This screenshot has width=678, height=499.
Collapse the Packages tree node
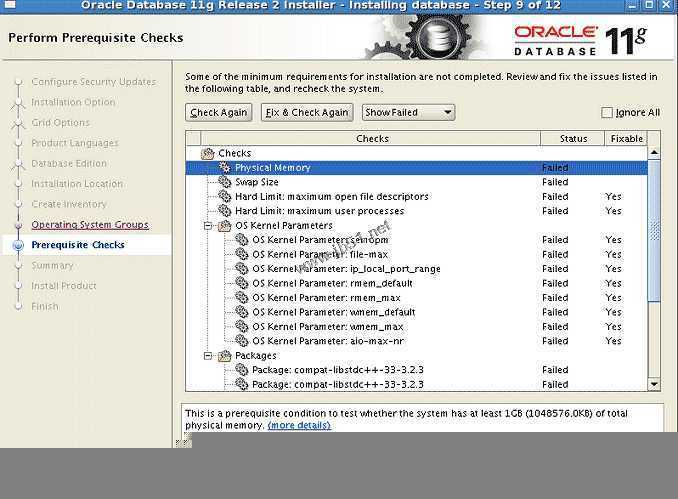coord(208,355)
